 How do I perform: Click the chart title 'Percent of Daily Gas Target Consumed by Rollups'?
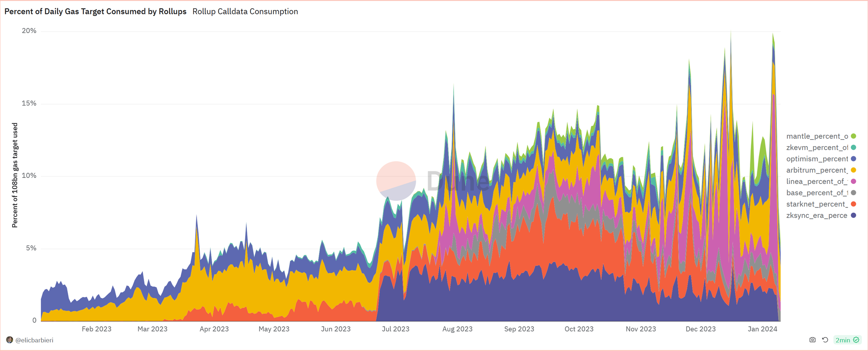point(95,11)
